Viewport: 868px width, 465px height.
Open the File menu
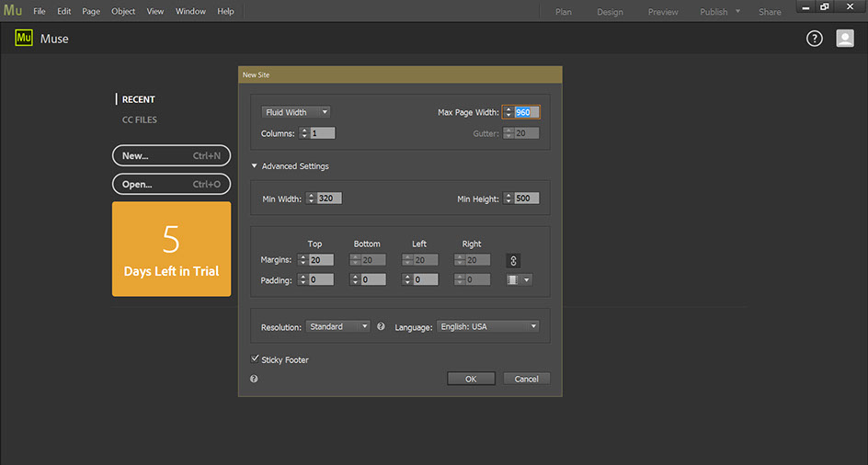click(x=40, y=11)
